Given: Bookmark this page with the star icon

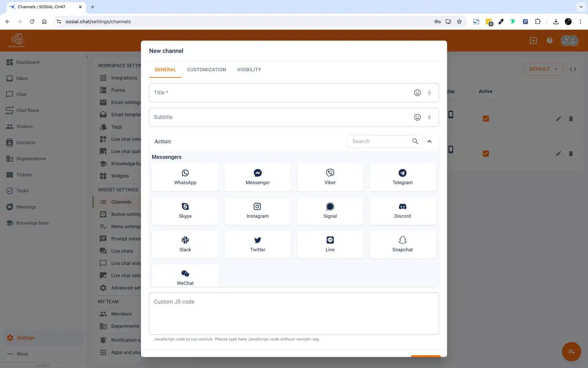Looking at the screenshot, I should coord(459,21).
